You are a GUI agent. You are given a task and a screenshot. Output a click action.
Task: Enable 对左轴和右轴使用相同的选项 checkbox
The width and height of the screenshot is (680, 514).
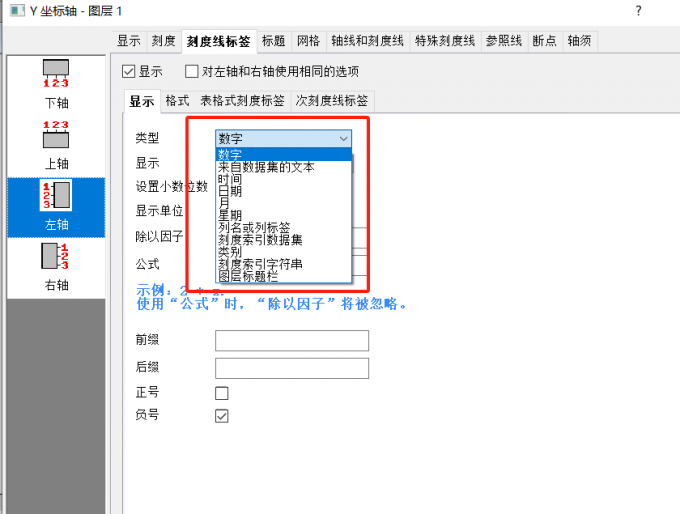pos(191,72)
